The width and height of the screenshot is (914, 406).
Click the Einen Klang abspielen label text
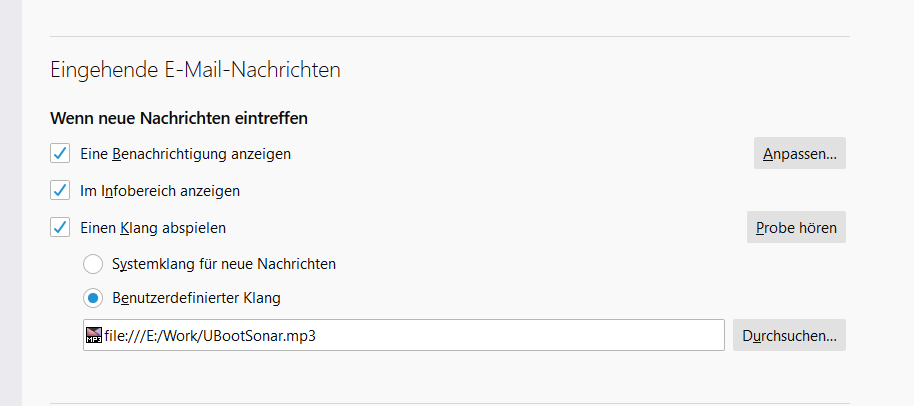tap(153, 227)
